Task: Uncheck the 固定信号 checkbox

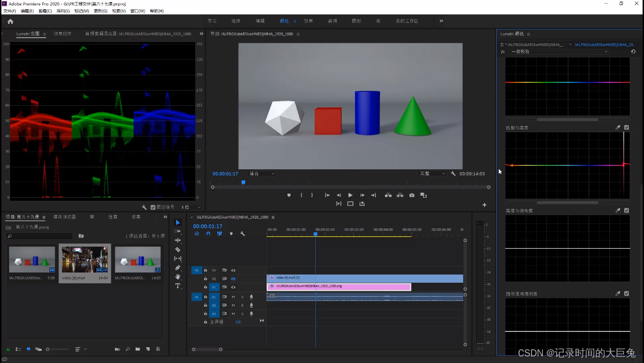Action: (153, 207)
